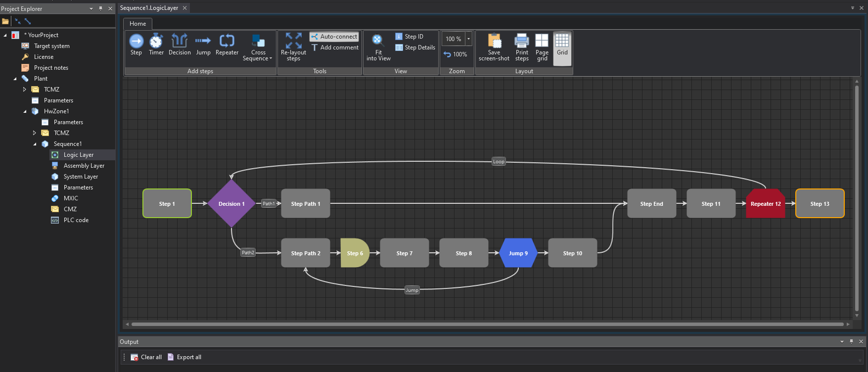Select Step 1 node in diagram
Viewport: 868px width, 372px height.
click(167, 203)
